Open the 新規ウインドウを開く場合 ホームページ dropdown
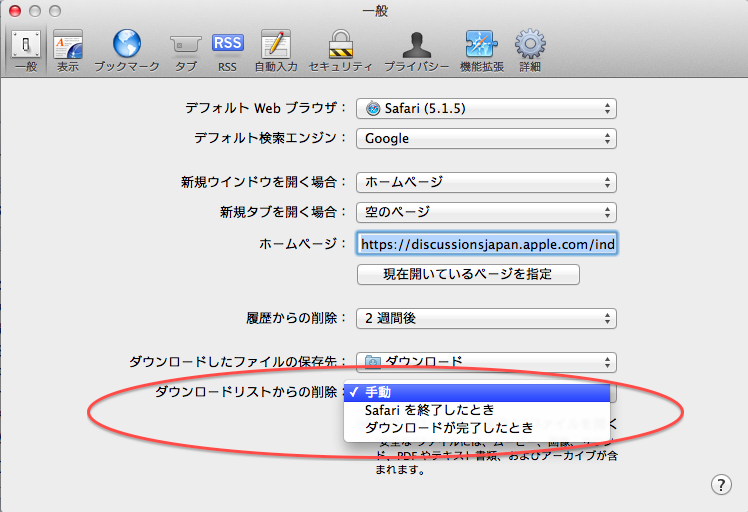Image resolution: width=748 pixels, height=512 pixels. point(486,182)
